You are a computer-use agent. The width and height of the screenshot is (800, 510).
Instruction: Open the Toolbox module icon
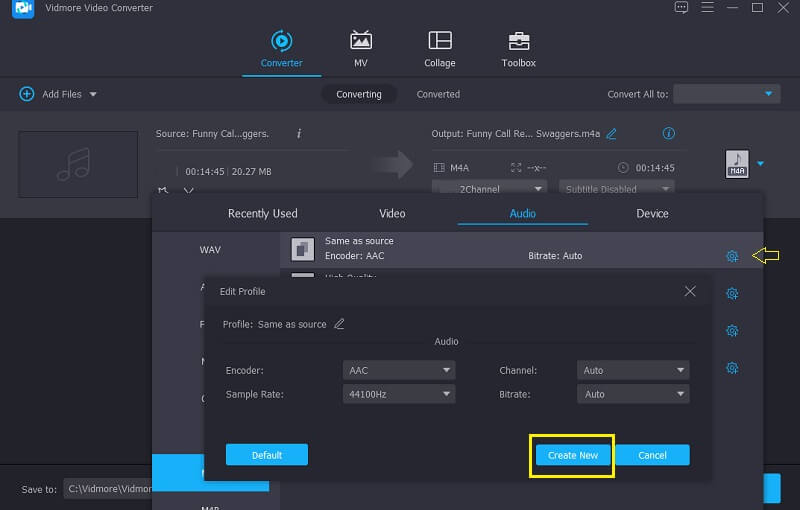point(518,42)
